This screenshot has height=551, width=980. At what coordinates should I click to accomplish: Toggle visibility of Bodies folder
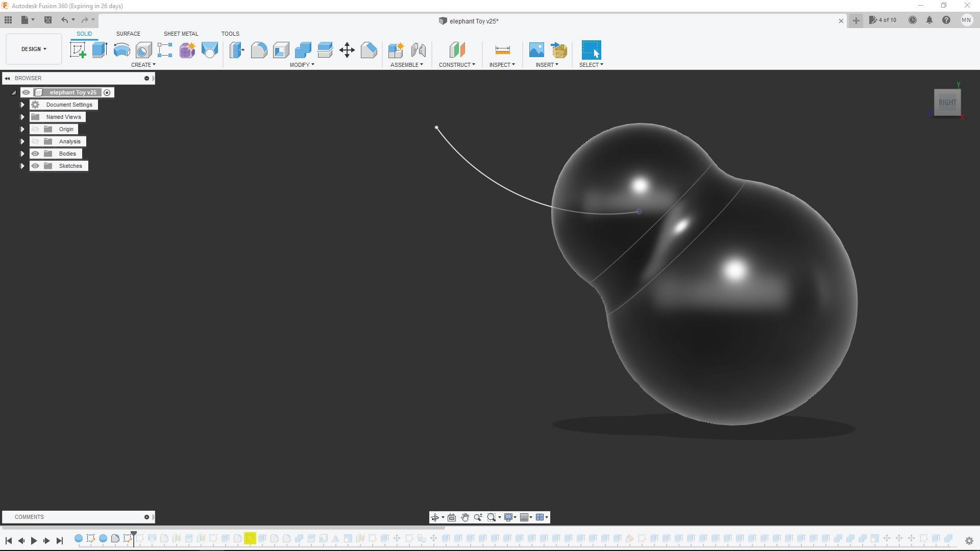tap(35, 154)
